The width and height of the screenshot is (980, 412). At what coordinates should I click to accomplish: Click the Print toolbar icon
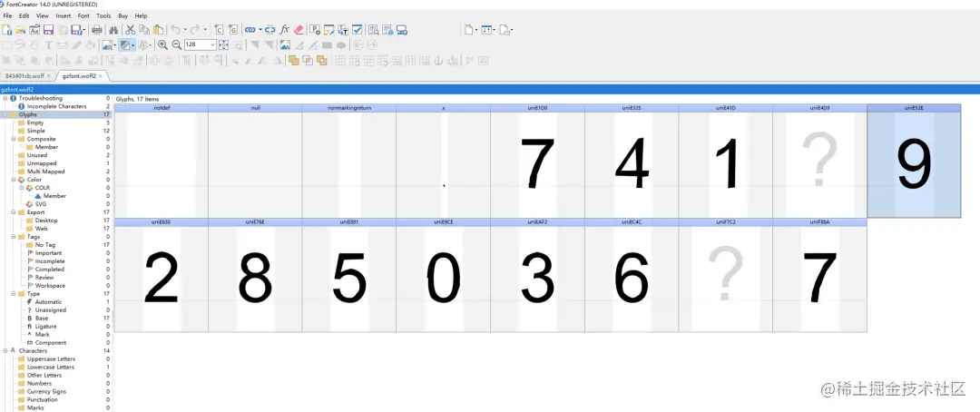(97, 29)
